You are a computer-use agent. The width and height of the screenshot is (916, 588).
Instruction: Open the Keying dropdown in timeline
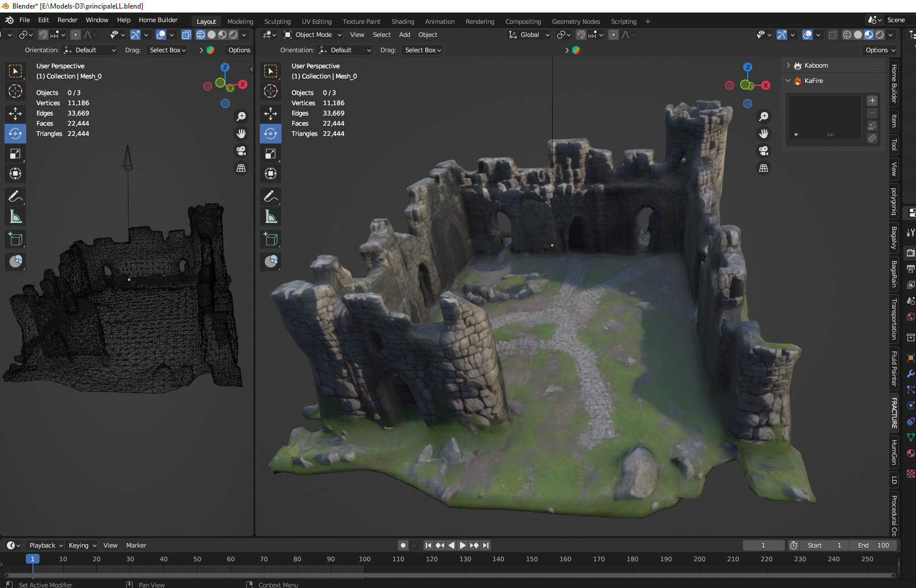pos(82,545)
